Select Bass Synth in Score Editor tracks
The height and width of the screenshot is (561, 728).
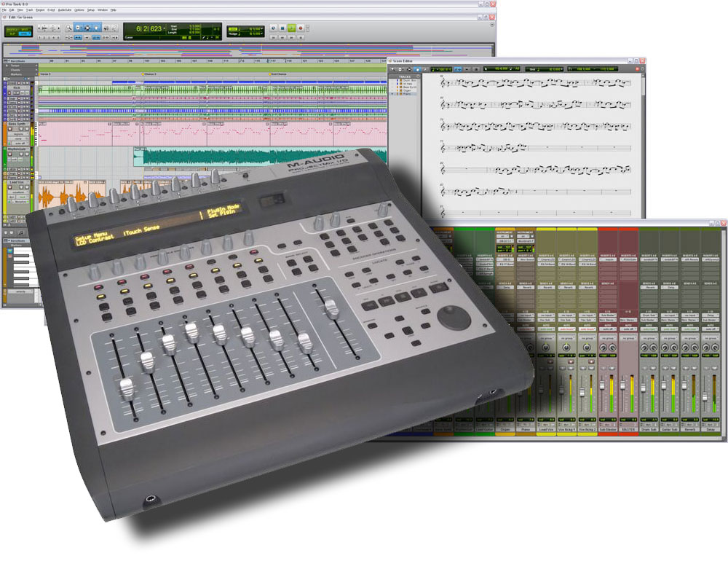click(x=409, y=87)
